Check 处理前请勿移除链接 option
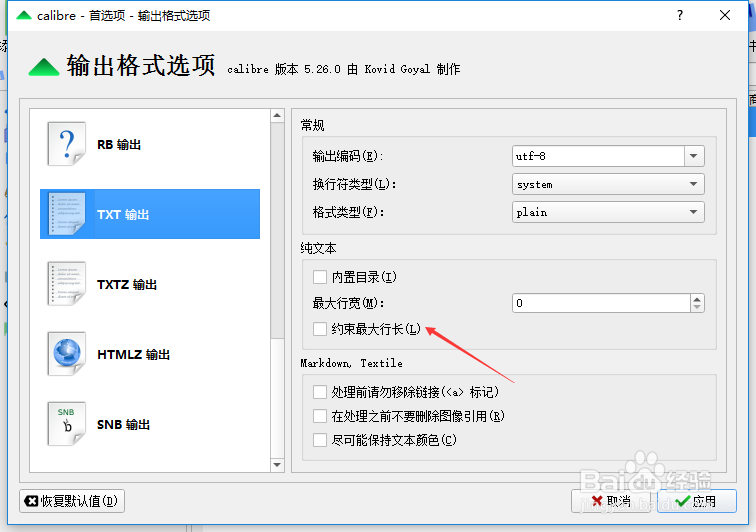 pos(320,392)
